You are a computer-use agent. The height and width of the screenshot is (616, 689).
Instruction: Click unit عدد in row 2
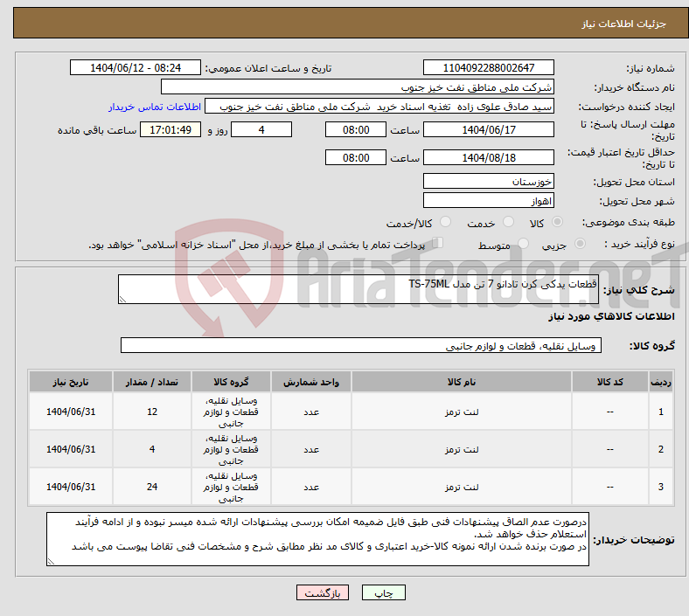tap(311, 450)
